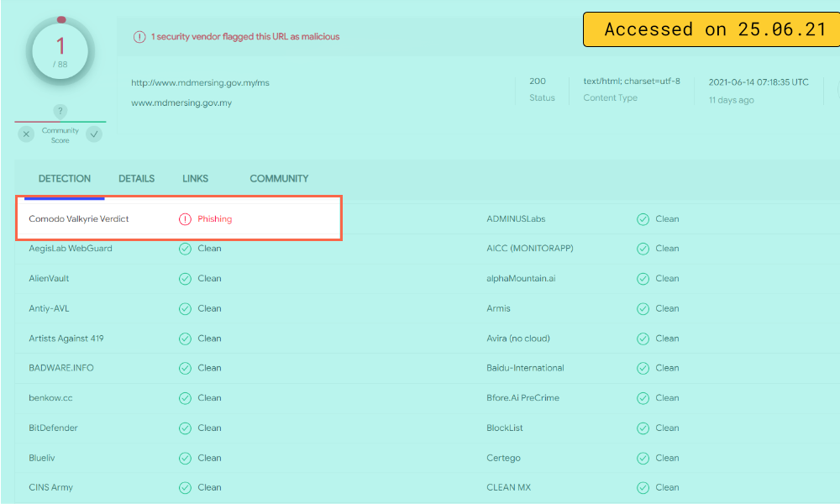
Task: Switch to the DETAILS tab
Action: (x=137, y=179)
